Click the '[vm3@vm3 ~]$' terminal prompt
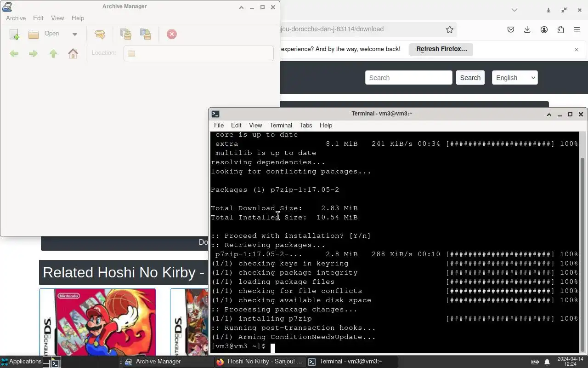This screenshot has width=588, height=368. pos(238,346)
